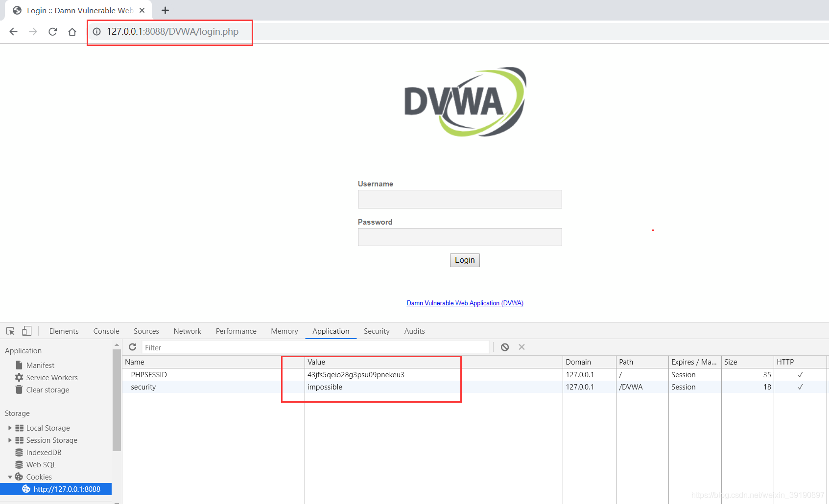Click the 43jfs5qeio28g3psu09pnekeu3 cookie value
Image resolution: width=829 pixels, height=504 pixels.
(x=356, y=374)
